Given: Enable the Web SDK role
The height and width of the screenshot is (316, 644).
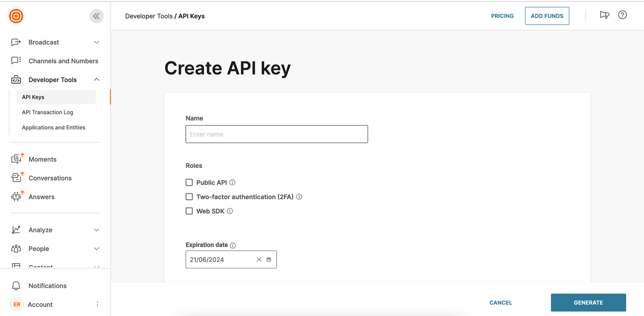Looking at the screenshot, I should (x=189, y=211).
